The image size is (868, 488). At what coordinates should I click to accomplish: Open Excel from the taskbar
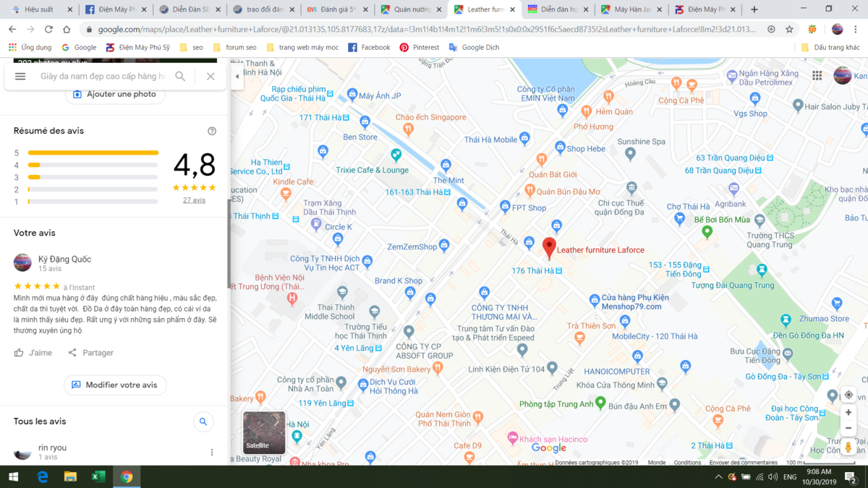tap(98, 476)
